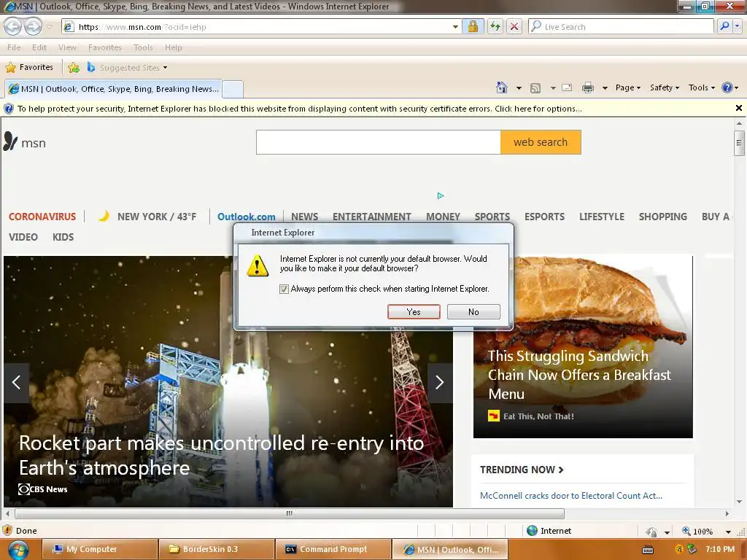Open the address bar history dropdown
747x560 pixels.
tap(455, 27)
